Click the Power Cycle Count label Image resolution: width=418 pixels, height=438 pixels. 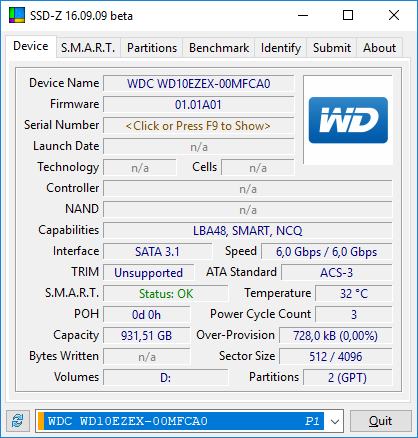pos(260,314)
